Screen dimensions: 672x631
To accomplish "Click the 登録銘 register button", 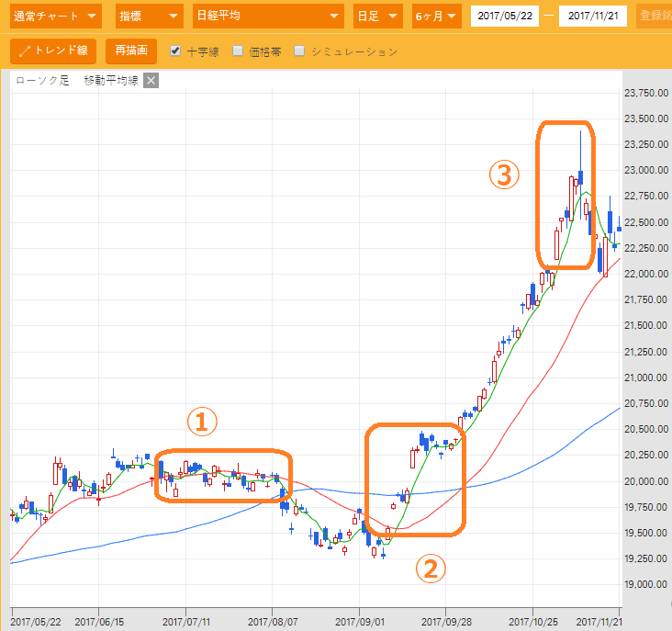I will click(x=655, y=17).
